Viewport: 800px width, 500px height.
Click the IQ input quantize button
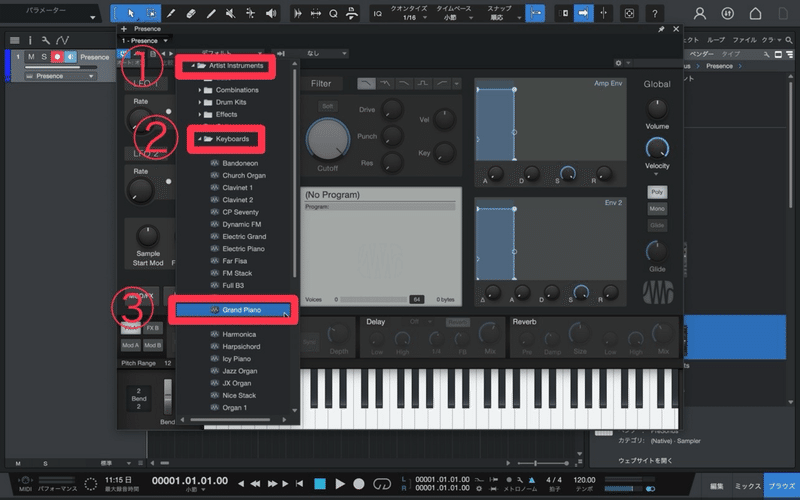click(x=378, y=14)
